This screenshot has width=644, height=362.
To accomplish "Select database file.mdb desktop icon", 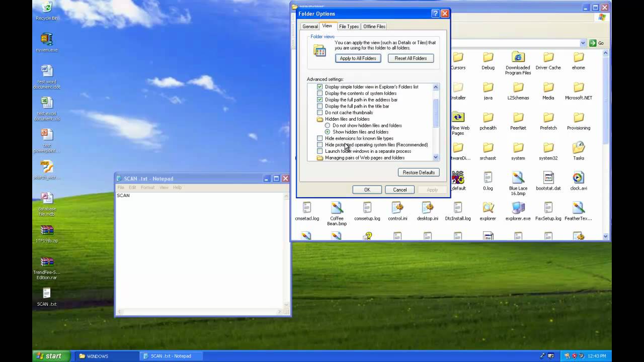I will coord(47,204).
